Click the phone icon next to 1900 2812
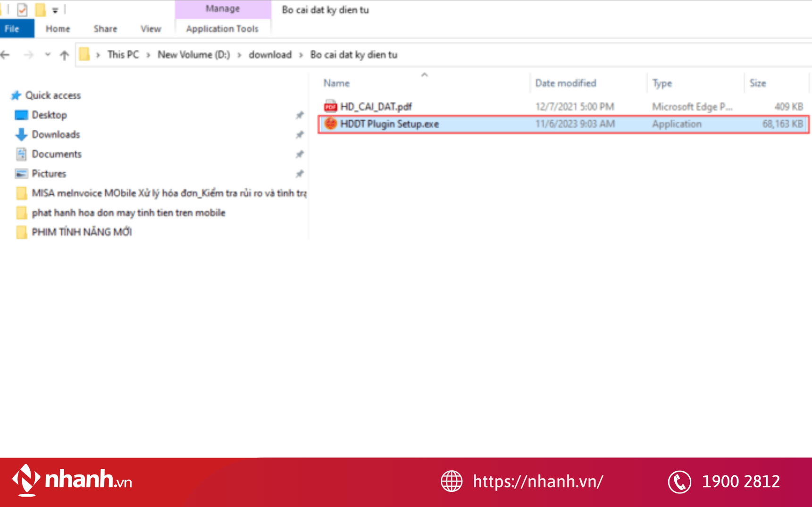 (x=679, y=482)
